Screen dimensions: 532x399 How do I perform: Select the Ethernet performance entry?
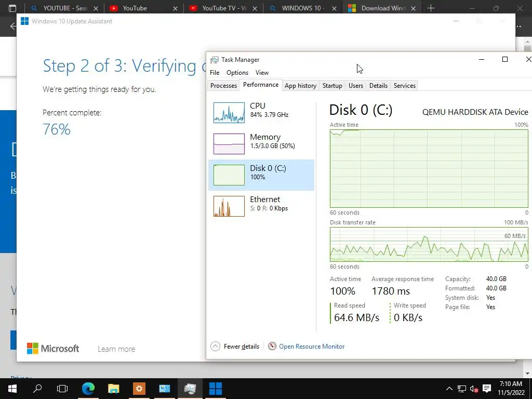click(261, 206)
